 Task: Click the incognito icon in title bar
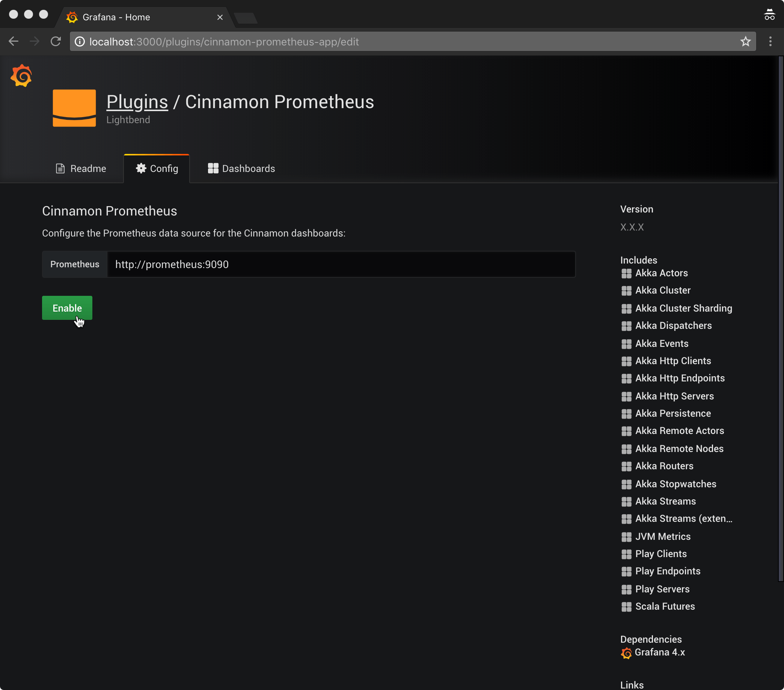(x=769, y=15)
